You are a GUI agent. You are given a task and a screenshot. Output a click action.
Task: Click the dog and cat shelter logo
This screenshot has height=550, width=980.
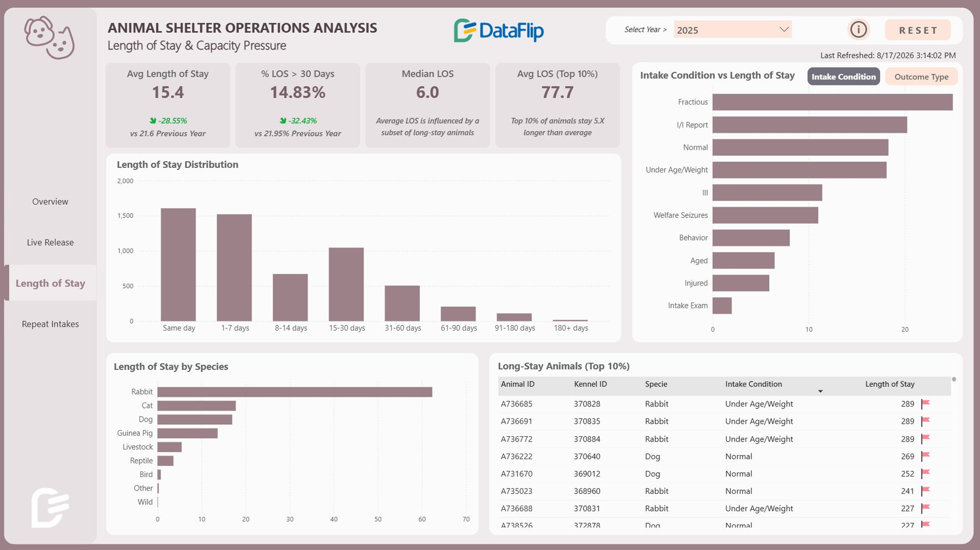(x=50, y=38)
